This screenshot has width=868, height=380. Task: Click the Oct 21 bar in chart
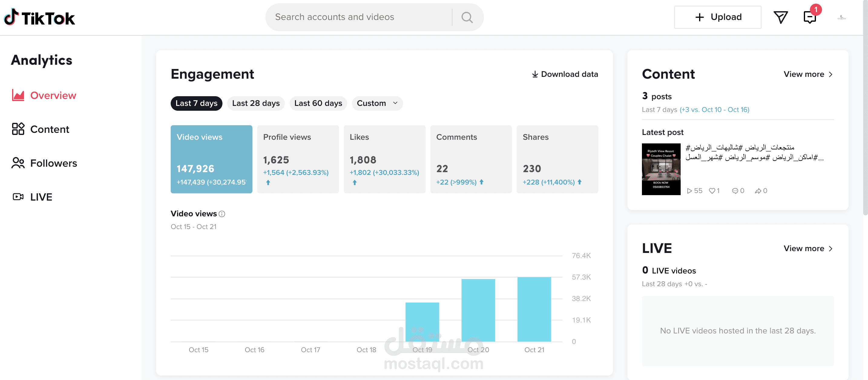click(534, 309)
